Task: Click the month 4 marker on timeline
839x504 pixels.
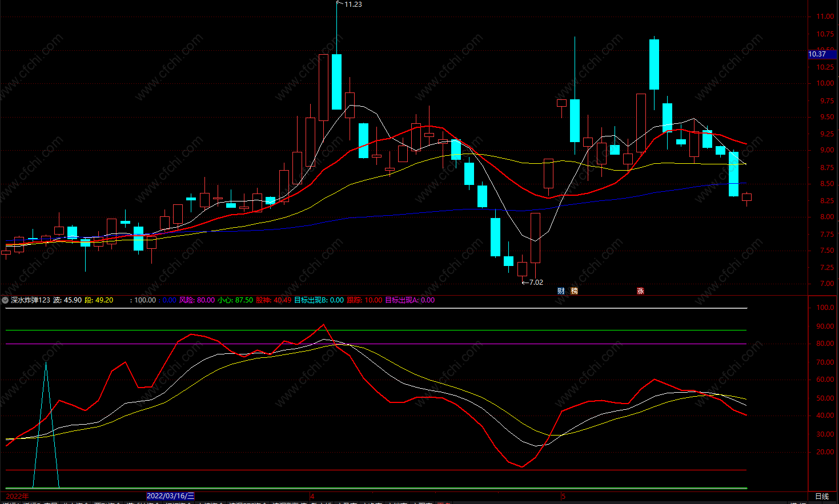Action: (x=312, y=496)
